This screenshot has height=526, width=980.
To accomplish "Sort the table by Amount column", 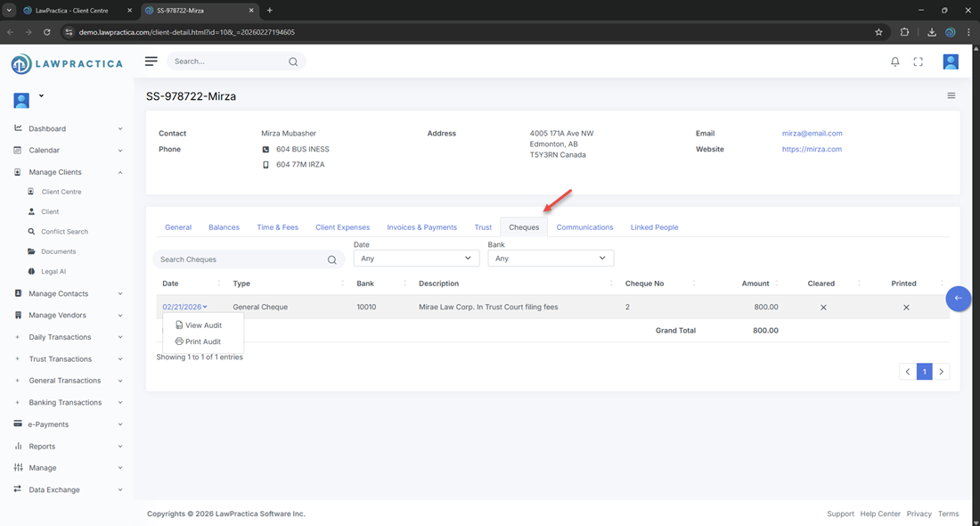I will coord(755,284).
